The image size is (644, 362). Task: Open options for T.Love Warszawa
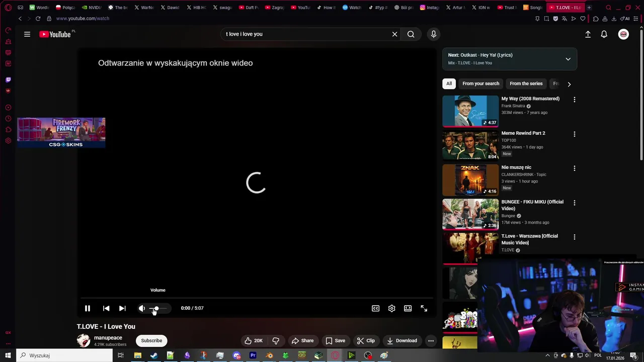pyautogui.click(x=574, y=237)
